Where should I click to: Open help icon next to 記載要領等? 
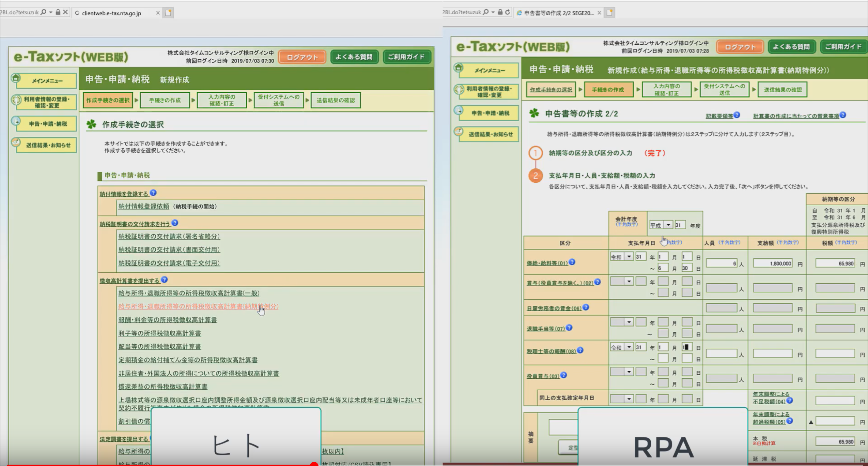(x=737, y=115)
